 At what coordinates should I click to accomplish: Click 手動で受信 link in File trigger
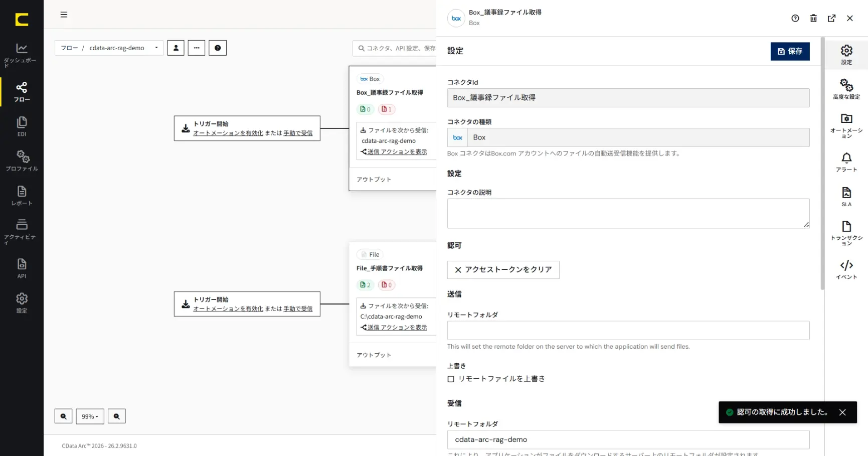click(x=298, y=309)
